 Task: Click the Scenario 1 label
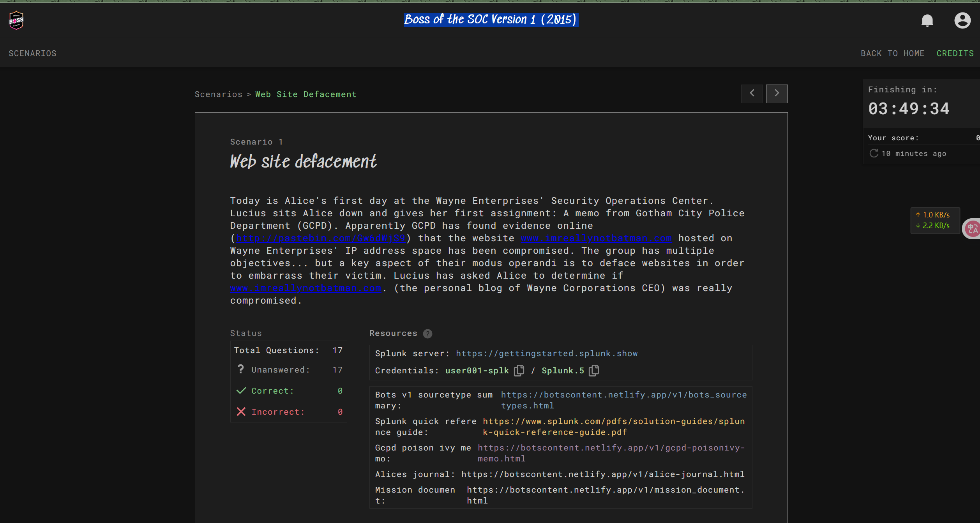(x=256, y=142)
